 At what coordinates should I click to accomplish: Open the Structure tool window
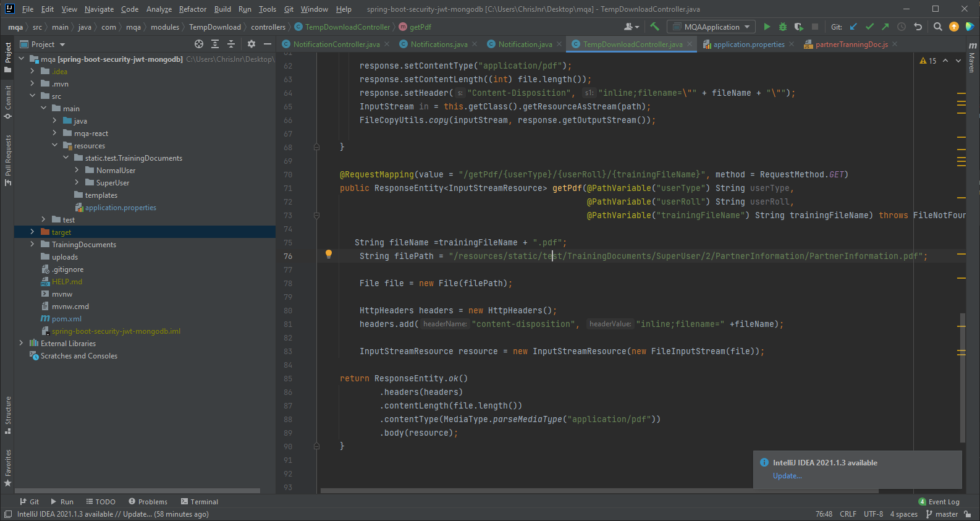(x=8, y=415)
